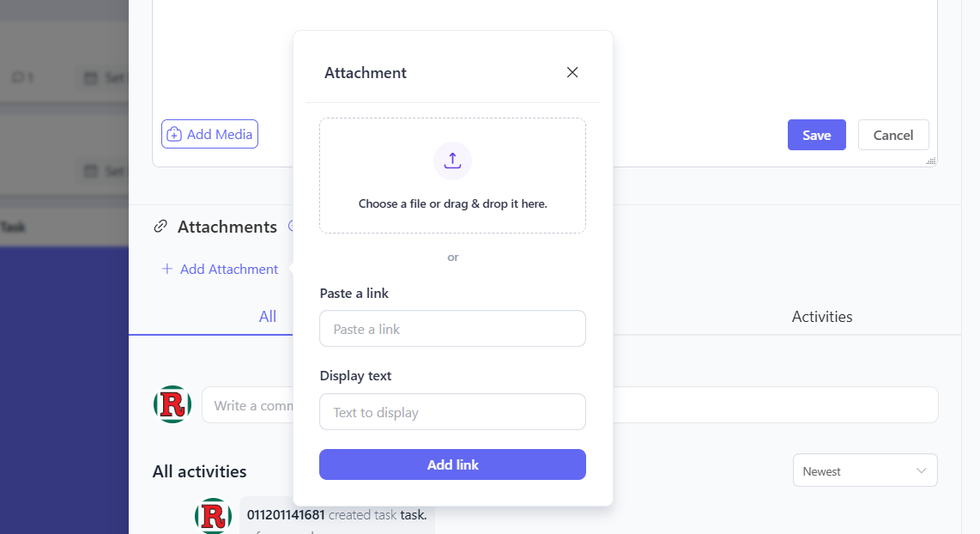Click the upload arrow icon
This screenshot has width=980, height=534.
click(x=452, y=161)
